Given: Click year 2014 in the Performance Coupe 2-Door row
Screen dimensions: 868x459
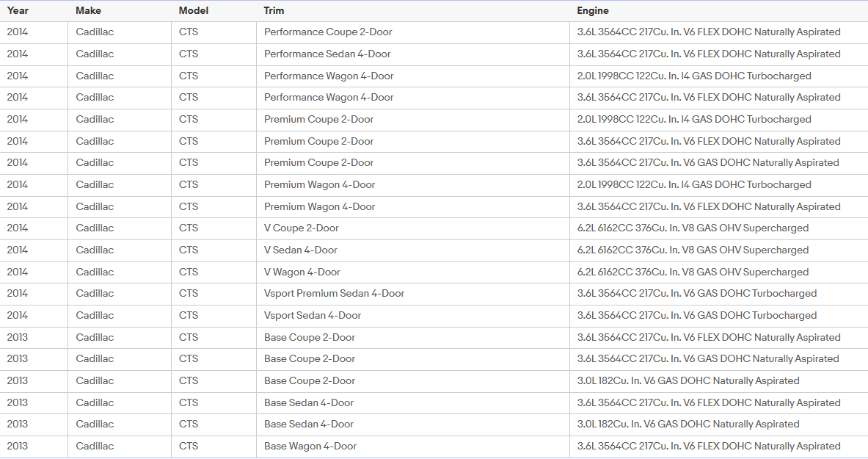Looking at the screenshot, I should 17,32.
